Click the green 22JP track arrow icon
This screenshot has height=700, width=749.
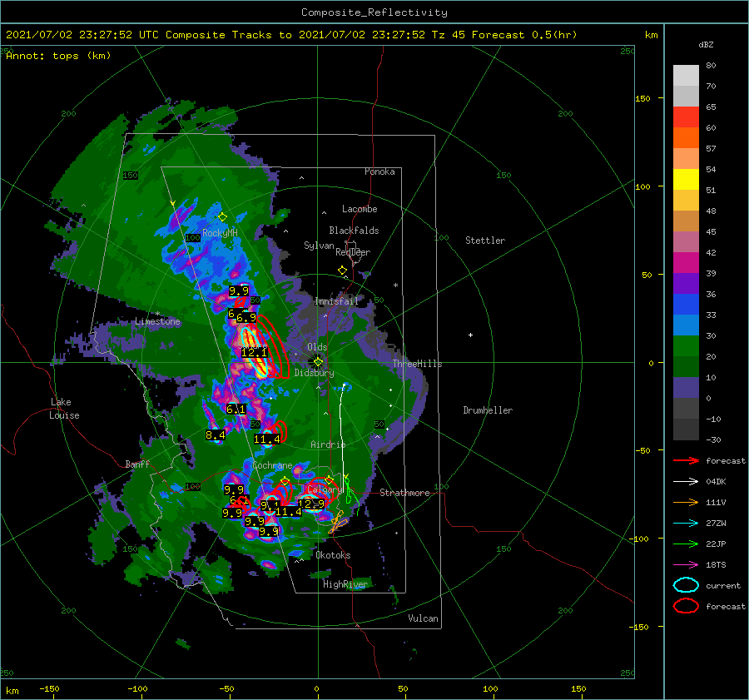click(x=686, y=544)
